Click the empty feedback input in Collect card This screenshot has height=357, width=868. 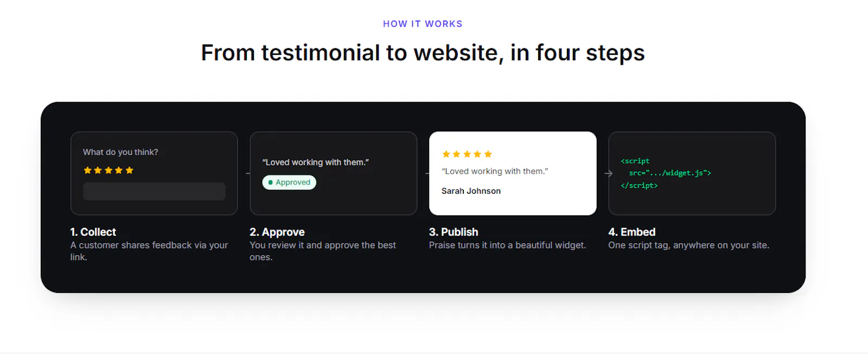(x=154, y=192)
